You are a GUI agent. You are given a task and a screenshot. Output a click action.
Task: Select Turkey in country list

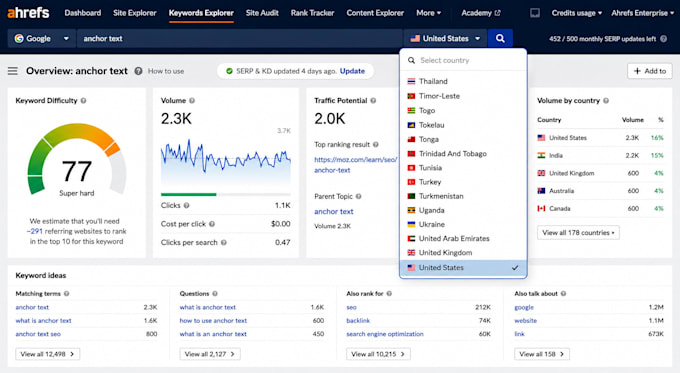(463, 182)
